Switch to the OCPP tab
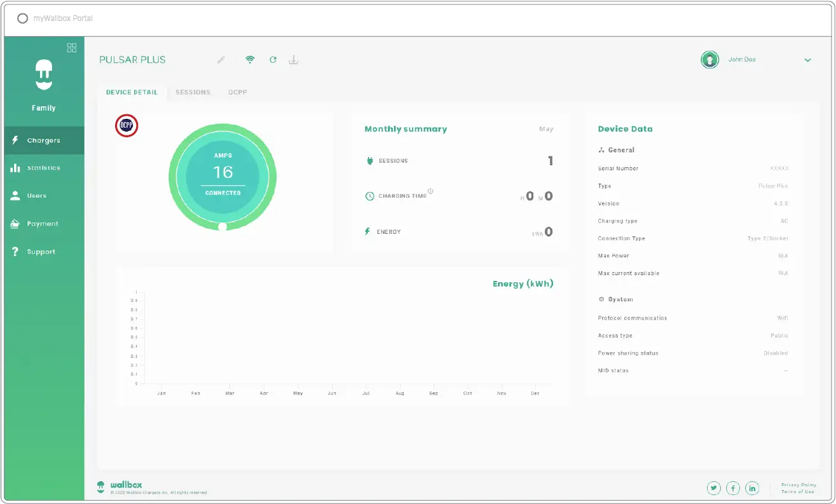Viewport: 836px width, 504px height. click(x=238, y=92)
